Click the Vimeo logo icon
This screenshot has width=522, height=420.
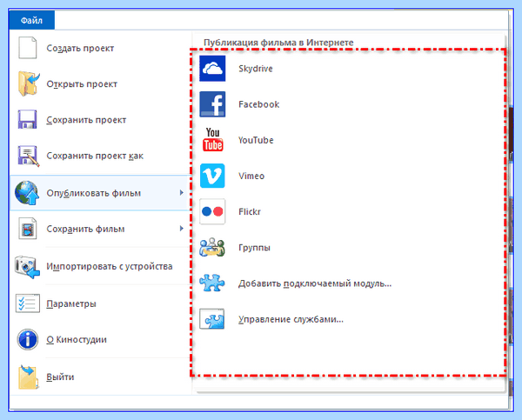[212, 176]
